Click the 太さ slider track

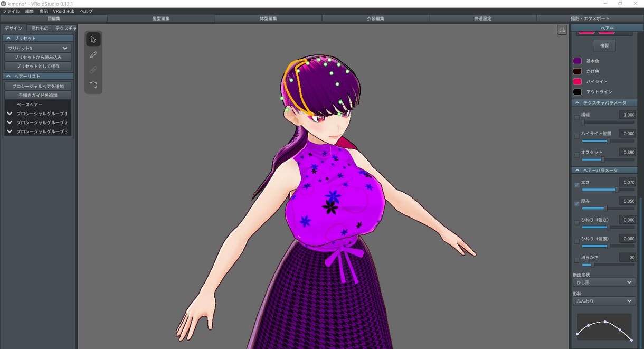pos(608,190)
